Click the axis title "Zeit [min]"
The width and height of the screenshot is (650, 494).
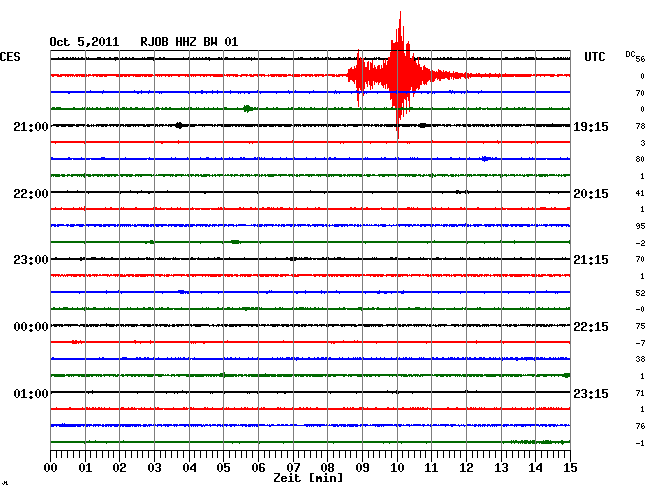[x=308, y=478]
